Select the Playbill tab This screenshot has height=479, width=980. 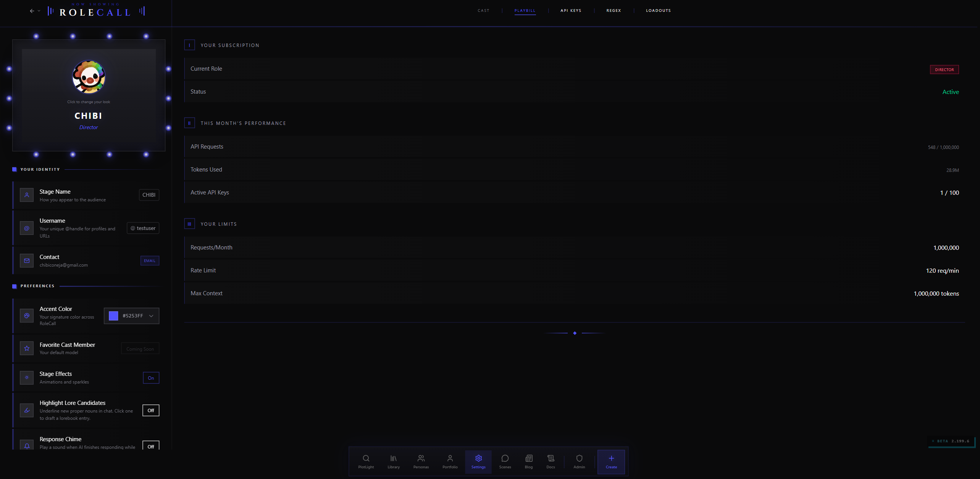point(525,11)
